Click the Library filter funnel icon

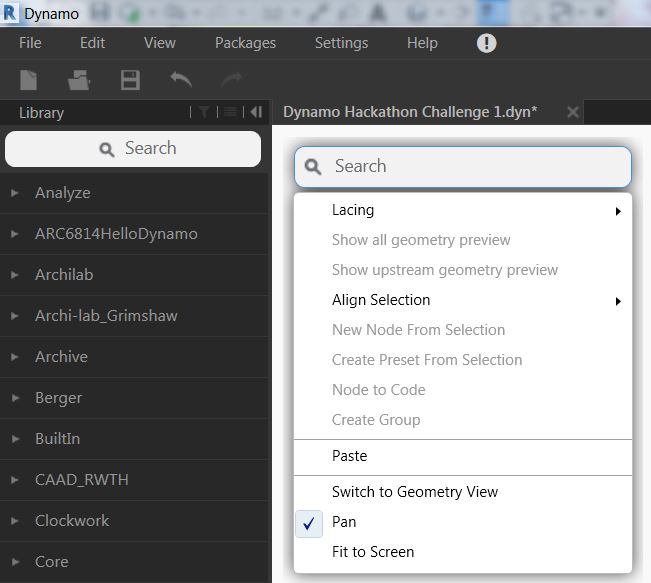click(204, 112)
